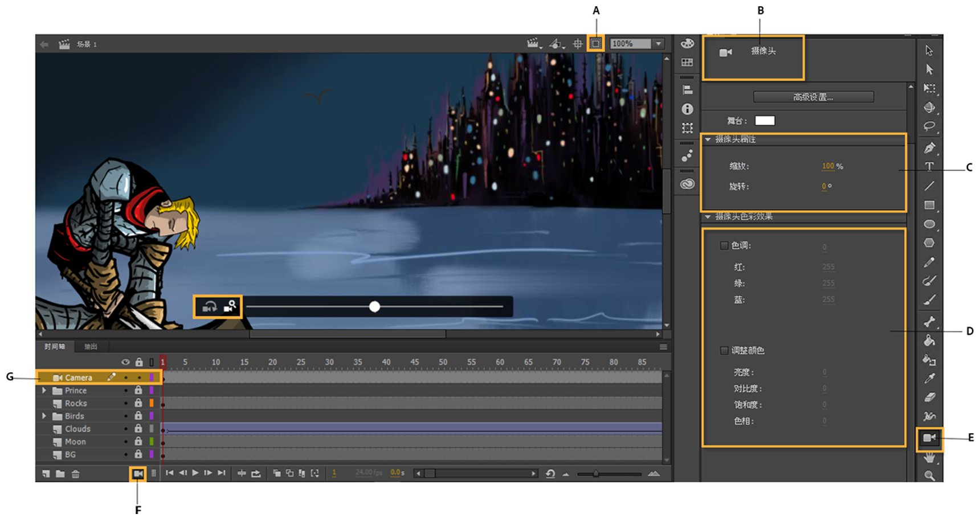Toggle lock column icon for all layers

pyautogui.click(x=138, y=362)
